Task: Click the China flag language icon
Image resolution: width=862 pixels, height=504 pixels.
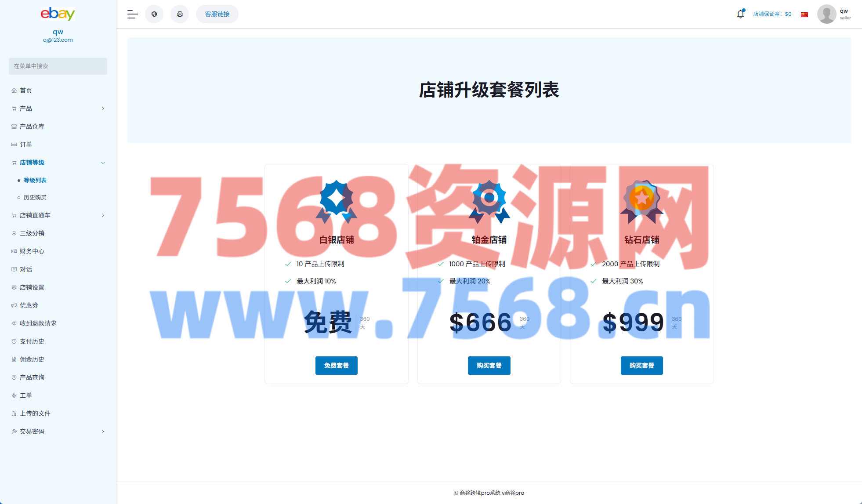Action: click(804, 15)
